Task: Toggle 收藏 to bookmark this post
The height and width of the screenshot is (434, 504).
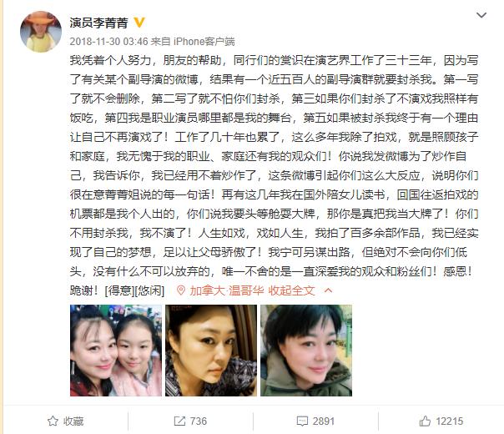Action: (66, 421)
